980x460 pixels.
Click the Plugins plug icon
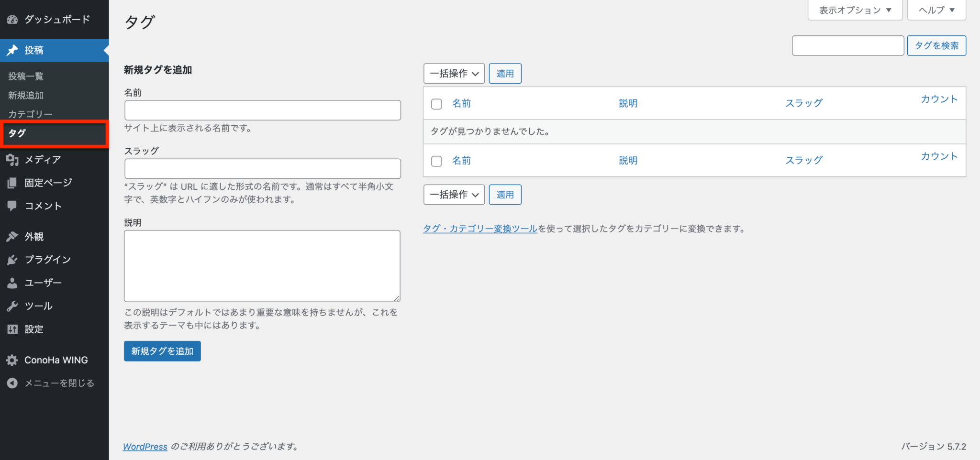click(x=12, y=260)
